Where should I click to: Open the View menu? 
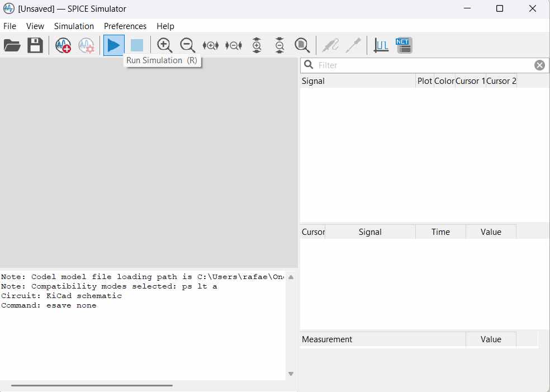pyautogui.click(x=35, y=26)
